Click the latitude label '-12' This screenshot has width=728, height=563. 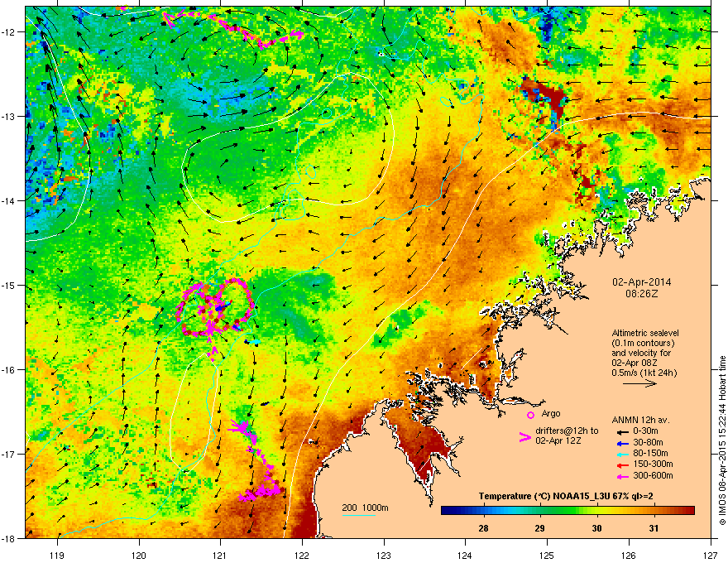coord(9,32)
